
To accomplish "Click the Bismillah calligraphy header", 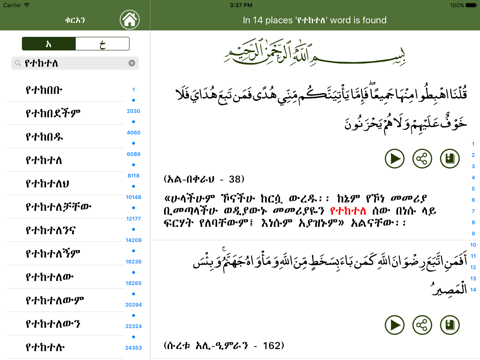I will pyautogui.click(x=315, y=52).
